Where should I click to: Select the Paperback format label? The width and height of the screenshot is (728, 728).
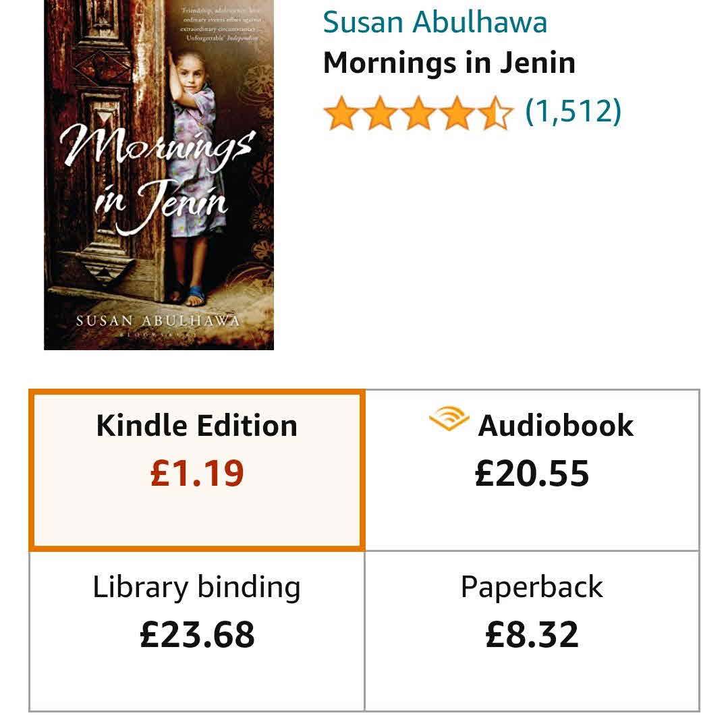pyautogui.click(x=532, y=587)
